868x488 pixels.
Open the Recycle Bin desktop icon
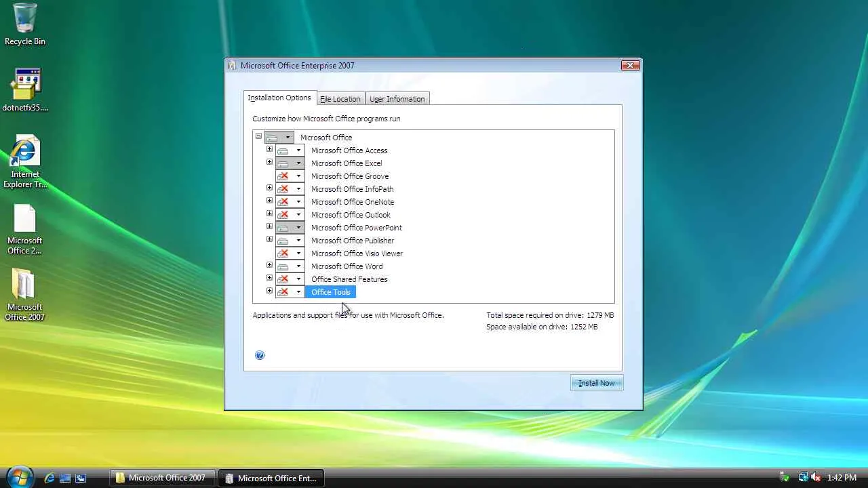(x=25, y=24)
